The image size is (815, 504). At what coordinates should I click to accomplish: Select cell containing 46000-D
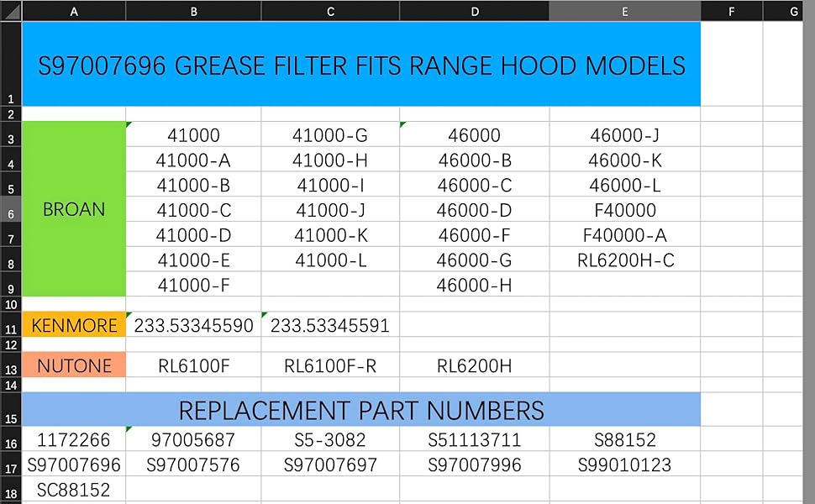pos(475,209)
